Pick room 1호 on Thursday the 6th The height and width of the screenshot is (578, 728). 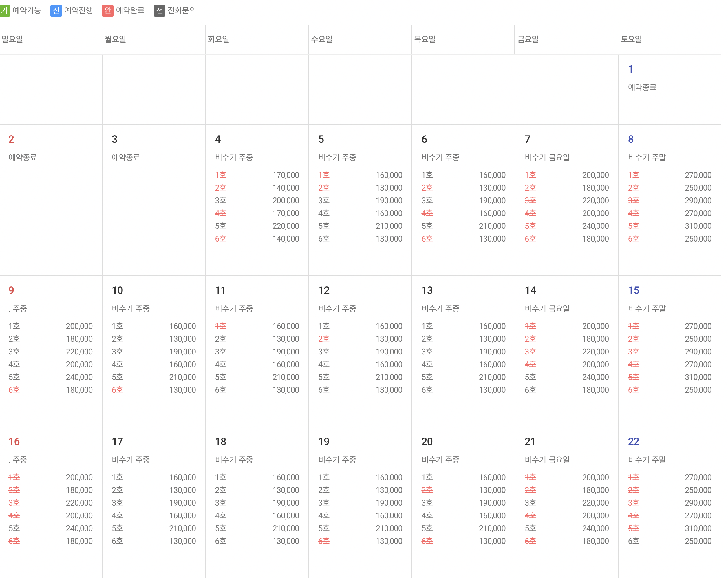(x=427, y=175)
